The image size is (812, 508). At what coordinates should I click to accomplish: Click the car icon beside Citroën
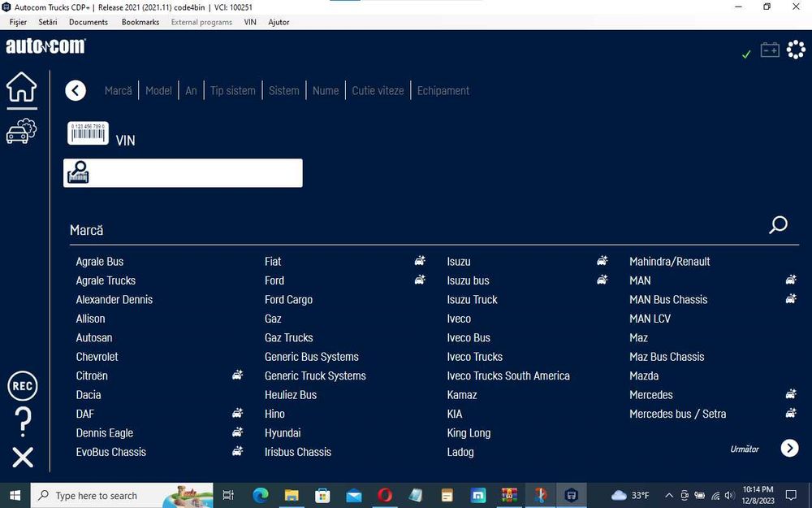coord(238,375)
